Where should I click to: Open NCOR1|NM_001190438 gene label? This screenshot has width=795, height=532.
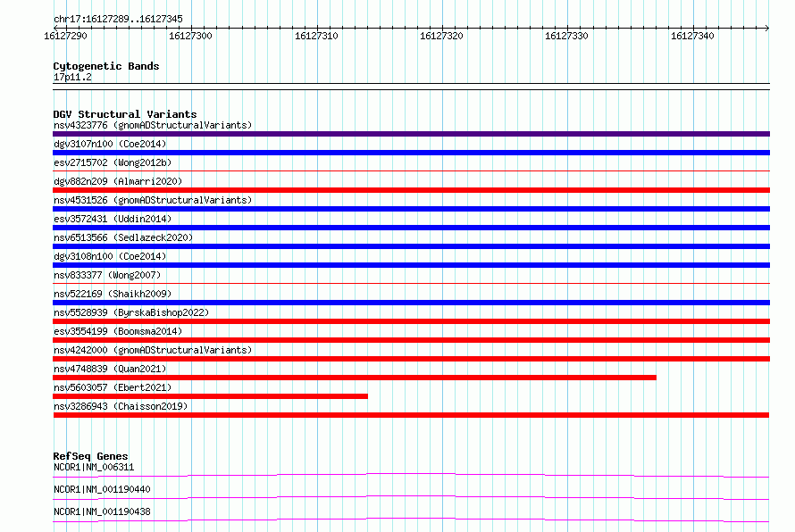point(102,511)
